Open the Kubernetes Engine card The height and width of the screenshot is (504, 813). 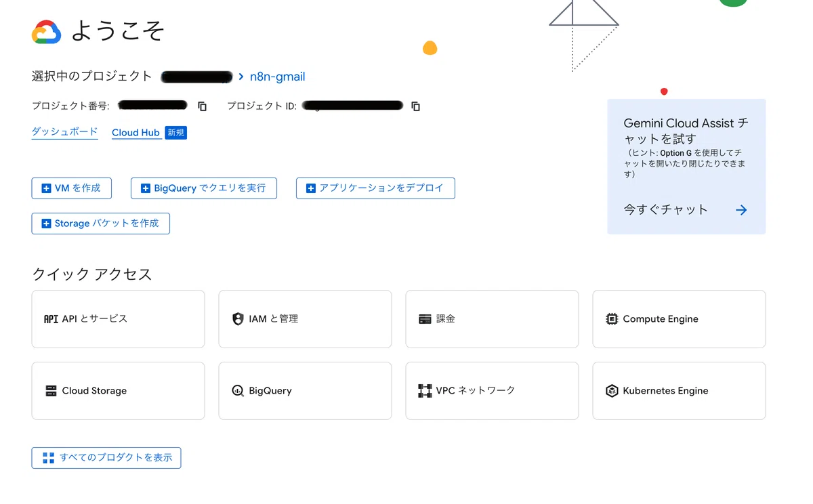pos(679,391)
